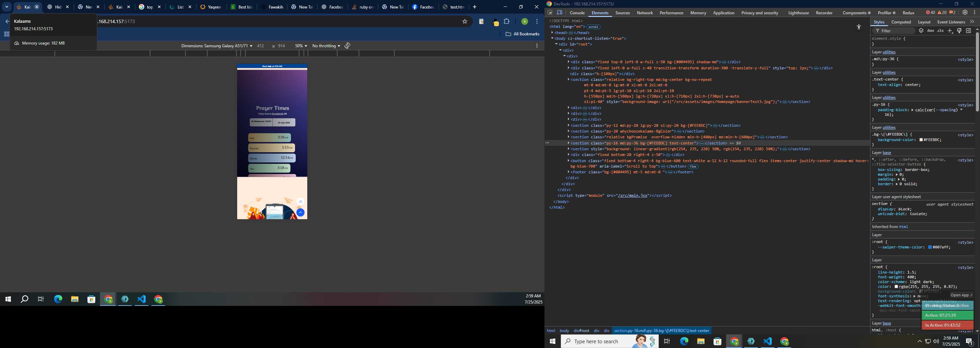
Task: Click the utilities layer link above .text-center
Action: click(x=889, y=73)
